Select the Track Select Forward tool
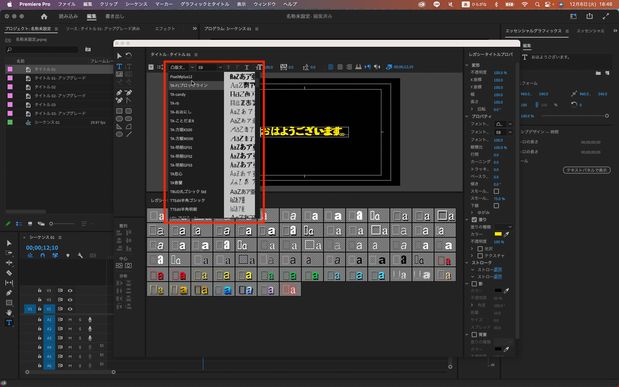This screenshot has height=387, width=619. [x=9, y=253]
